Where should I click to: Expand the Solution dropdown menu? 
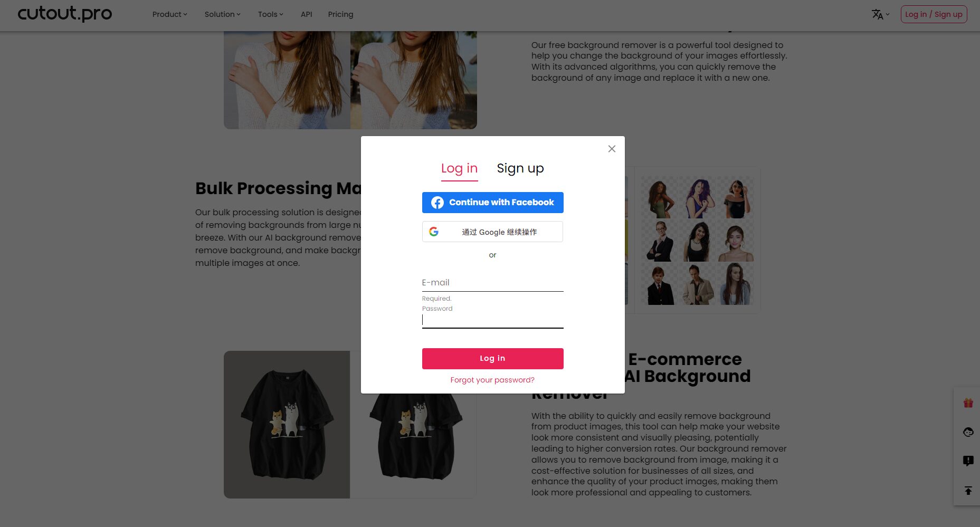(x=222, y=14)
